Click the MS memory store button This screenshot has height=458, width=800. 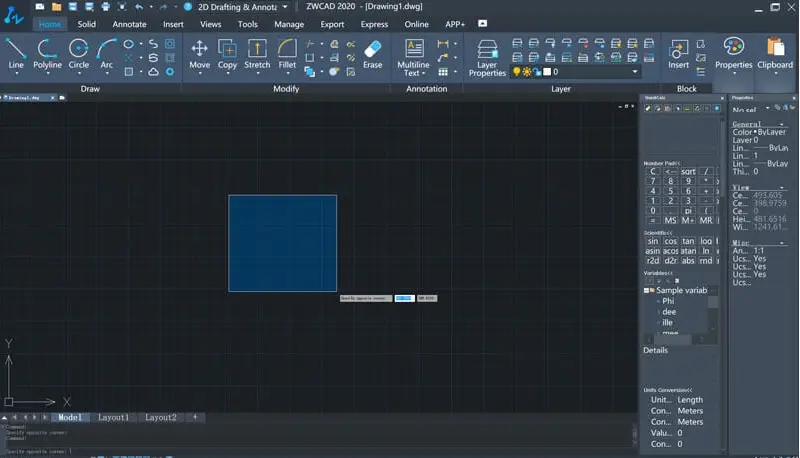coord(671,220)
